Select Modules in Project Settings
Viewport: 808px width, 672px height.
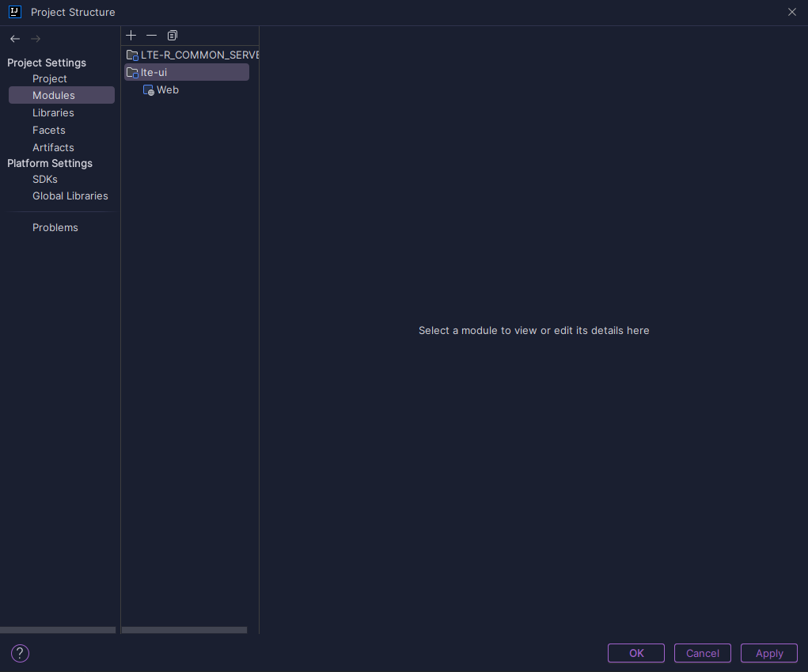tap(62, 95)
